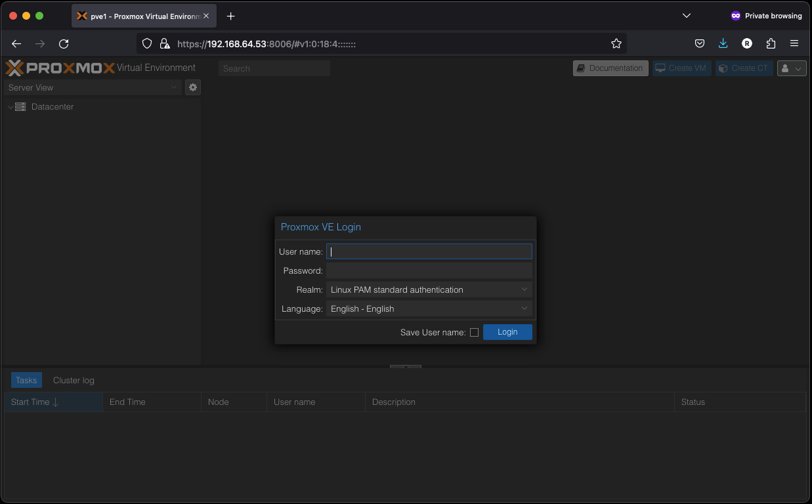Click the Proxmox logo in header
Screen dimensions: 812x504
click(60, 68)
